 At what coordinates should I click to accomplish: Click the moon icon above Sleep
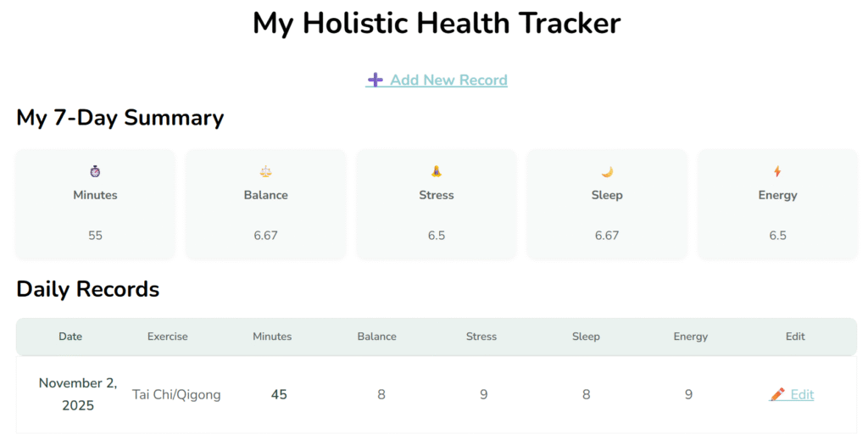pos(607,171)
